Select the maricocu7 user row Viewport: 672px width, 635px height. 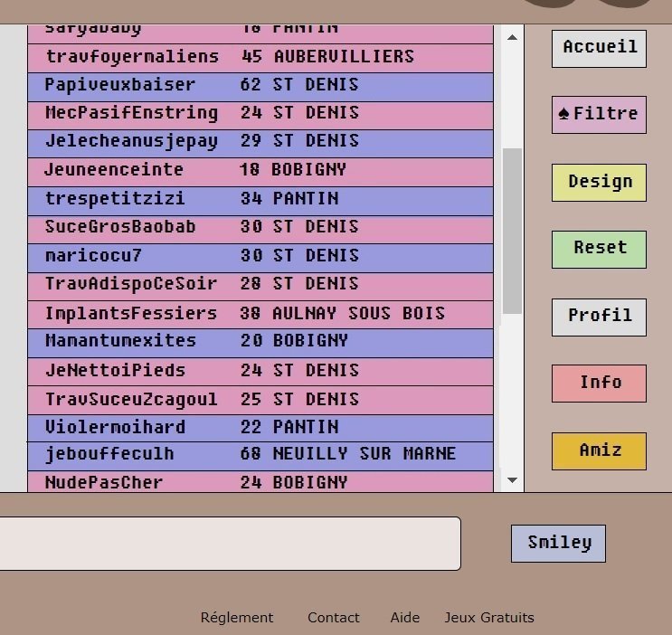(x=260, y=258)
